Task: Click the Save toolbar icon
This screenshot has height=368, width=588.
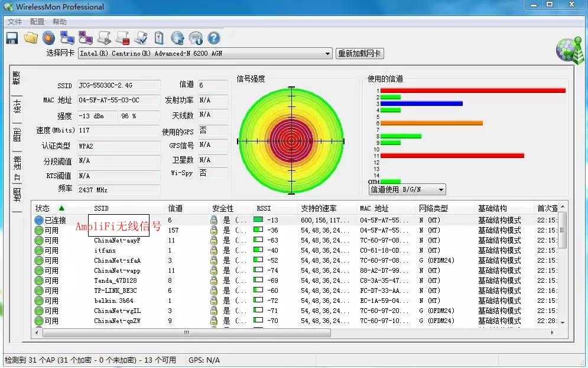Action: 12,37
